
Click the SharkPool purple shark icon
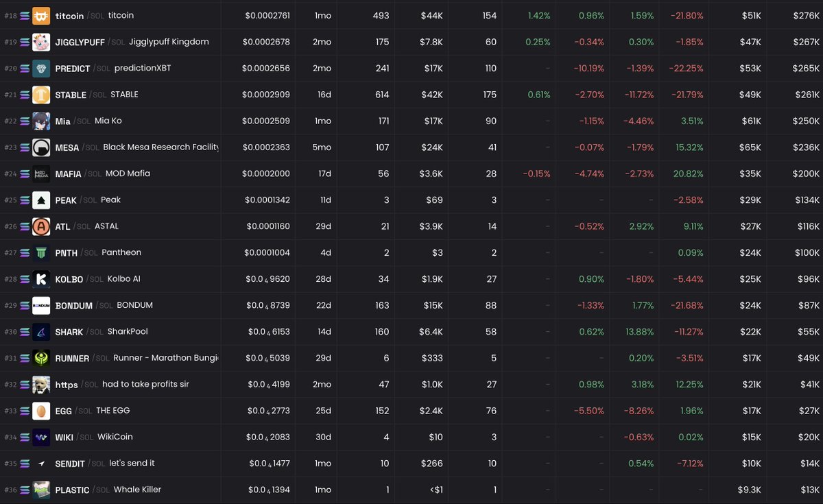coord(41,332)
